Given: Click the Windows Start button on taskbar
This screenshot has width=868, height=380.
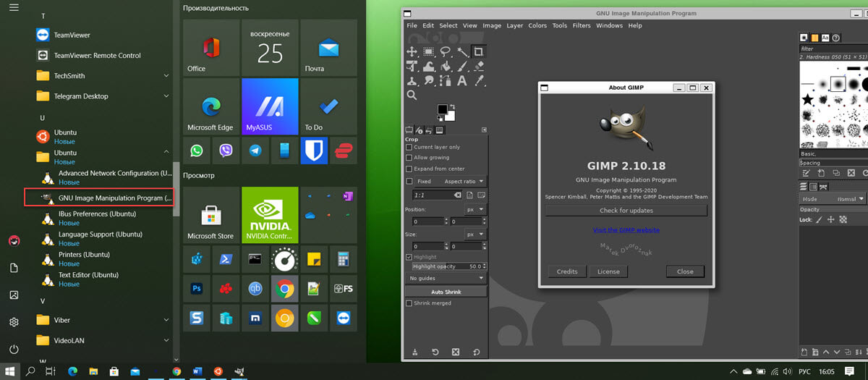Looking at the screenshot, I should click(10, 371).
